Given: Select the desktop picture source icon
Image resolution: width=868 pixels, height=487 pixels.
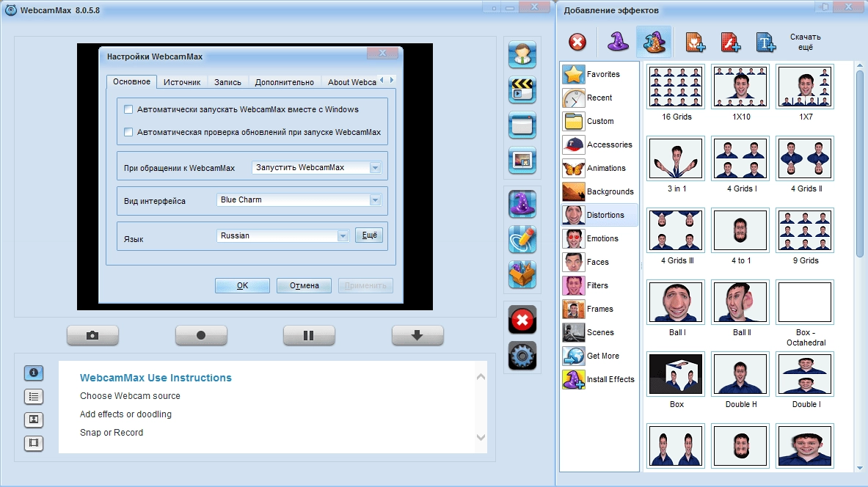Looking at the screenshot, I should (522, 161).
